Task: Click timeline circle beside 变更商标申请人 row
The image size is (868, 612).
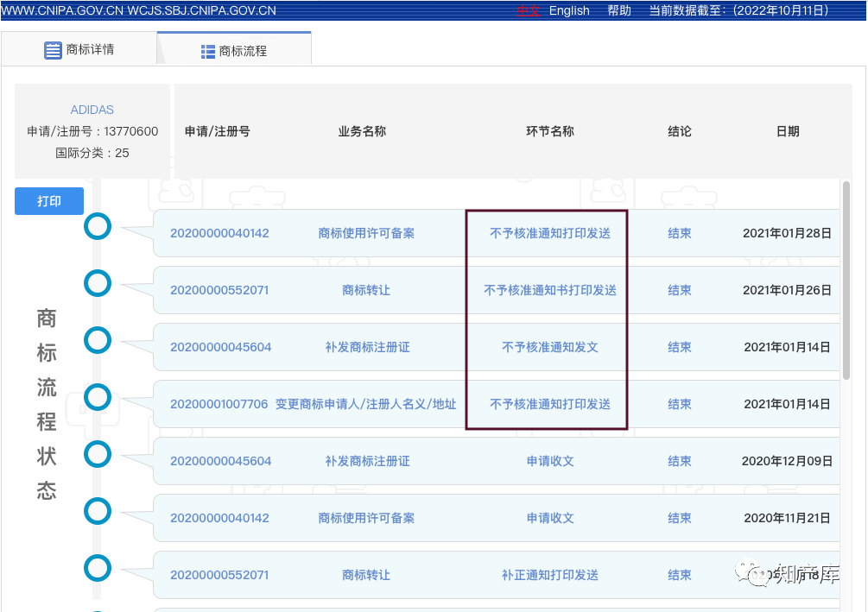Action: click(x=98, y=397)
